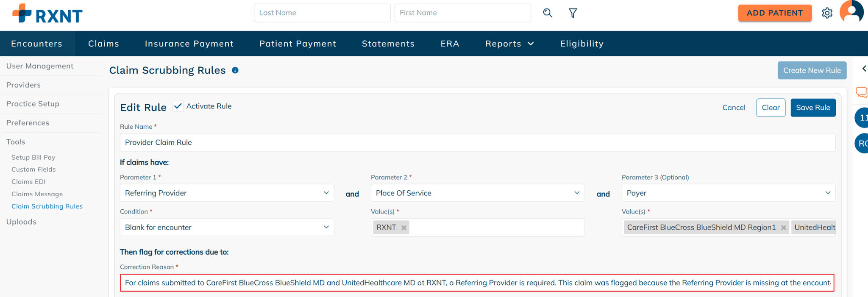Click the Rule Name input field
The width and height of the screenshot is (868, 297).
pos(478,142)
